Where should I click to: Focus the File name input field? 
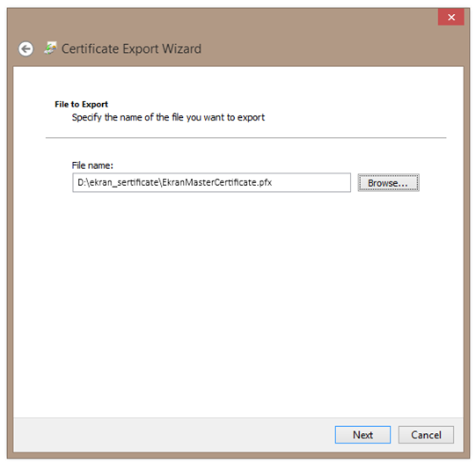(x=211, y=182)
